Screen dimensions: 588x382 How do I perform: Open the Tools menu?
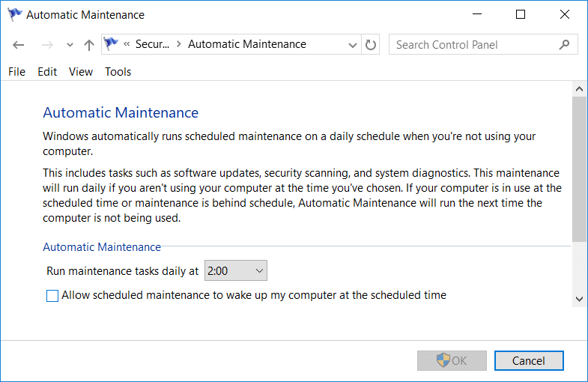(118, 72)
